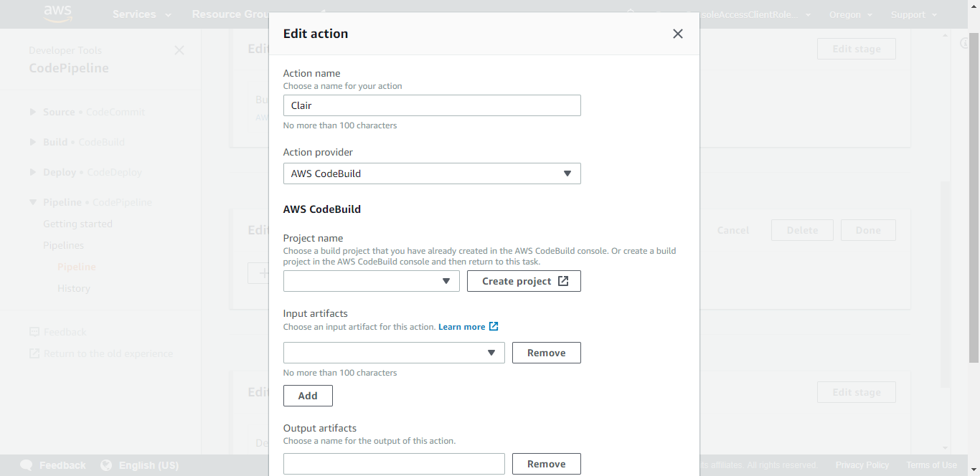The width and height of the screenshot is (980, 476).
Task: Remove the output artifact
Action: click(x=547, y=464)
